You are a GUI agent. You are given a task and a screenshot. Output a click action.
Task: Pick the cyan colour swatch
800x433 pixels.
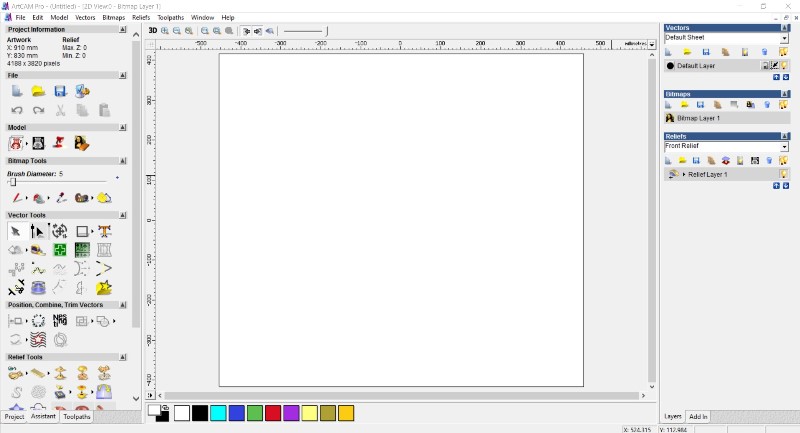tap(218, 413)
